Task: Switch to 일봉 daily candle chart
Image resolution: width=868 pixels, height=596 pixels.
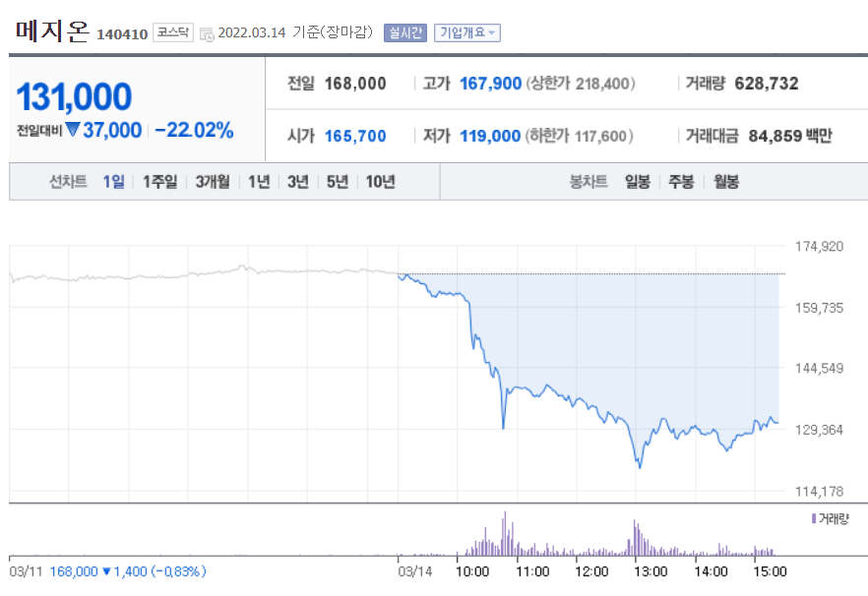Action: click(x=638, y=182)
